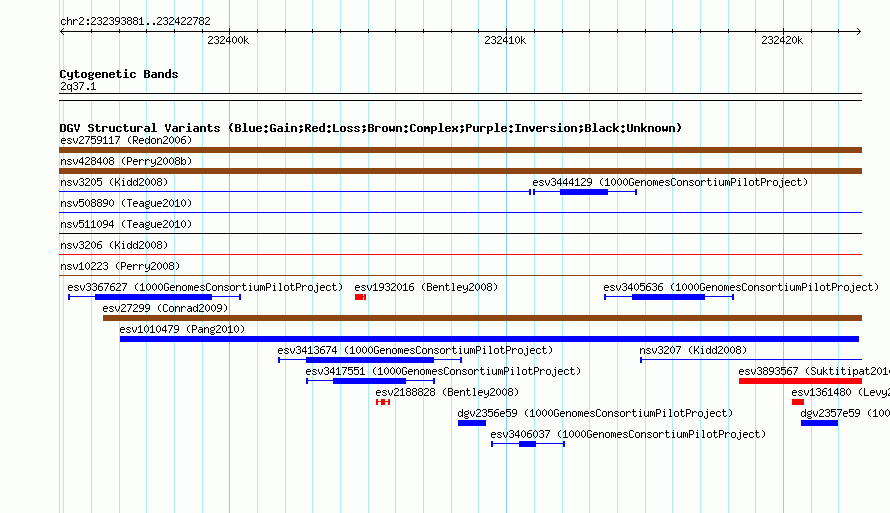890x513 pixels.
Task: Click the esv2759117 (Redon2006) variant label
Action: 126,140
